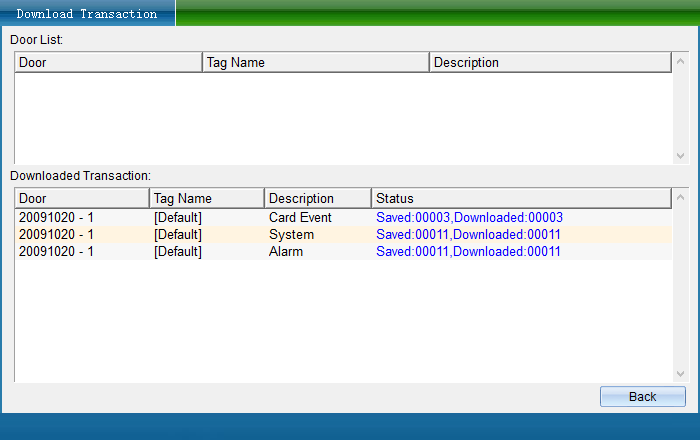Click Description header in Door List
700x440 pixels.
549,62
